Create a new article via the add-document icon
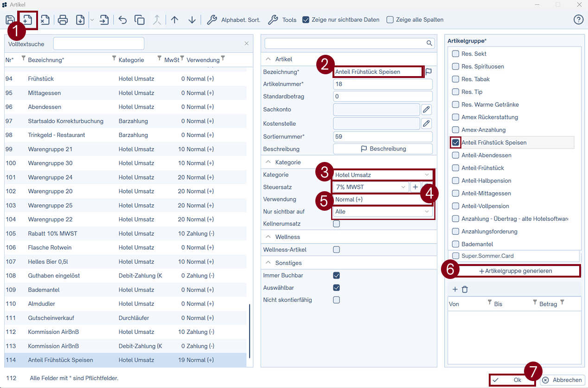 [x=27, y=20]
